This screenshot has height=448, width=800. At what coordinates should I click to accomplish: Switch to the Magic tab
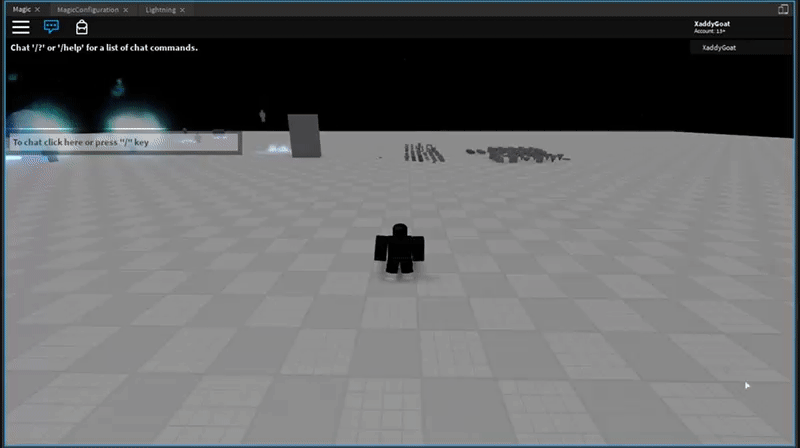[x=21, y=10]
